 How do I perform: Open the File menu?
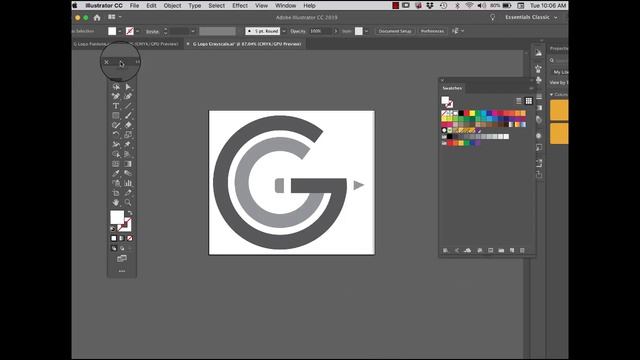(134, 6)
